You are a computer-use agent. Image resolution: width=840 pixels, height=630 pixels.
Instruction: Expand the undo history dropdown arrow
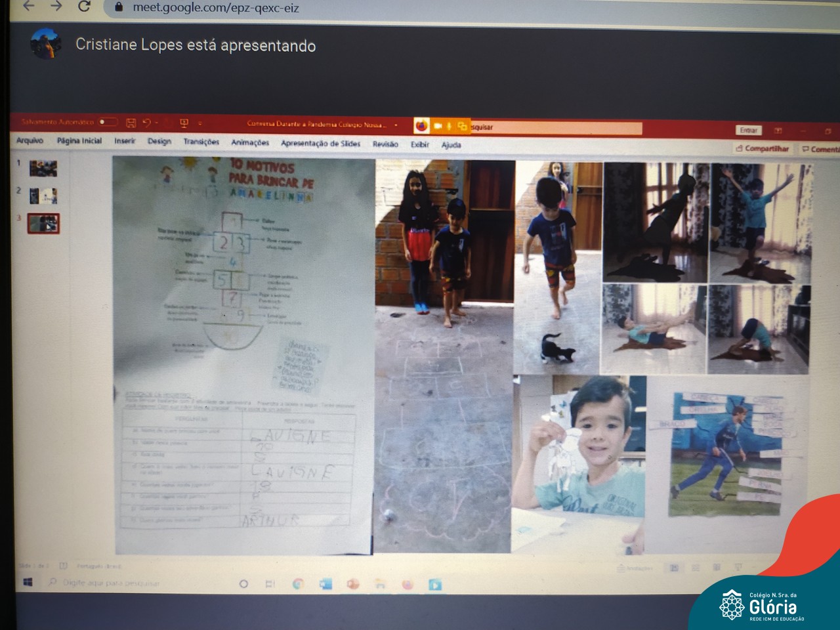[157, 123]
